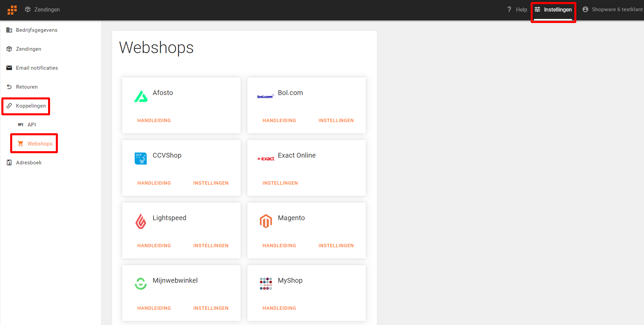Open Shopware 6 testklant account menu
The height and width of the screenshot is (325, 644).
pos(617,9)
